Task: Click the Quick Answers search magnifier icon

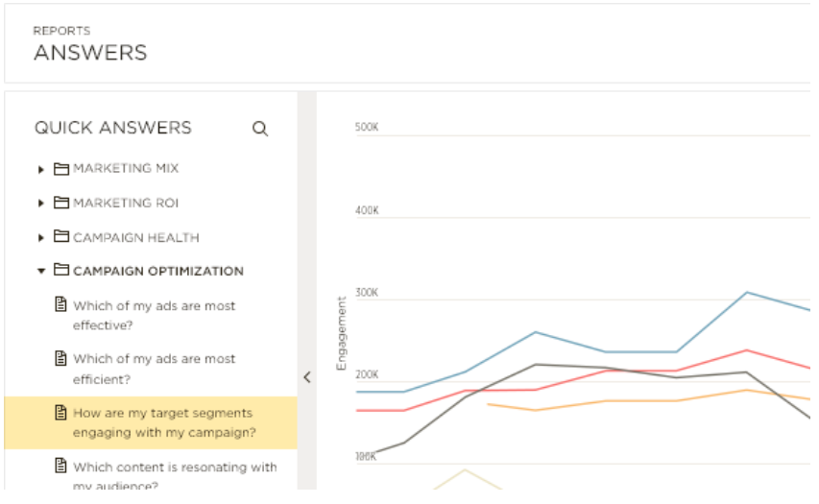Action: coord(259,129)
